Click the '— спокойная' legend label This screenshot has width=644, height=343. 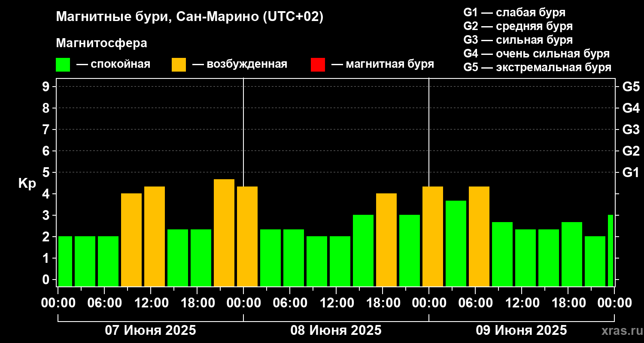click(x=113, y=64)
